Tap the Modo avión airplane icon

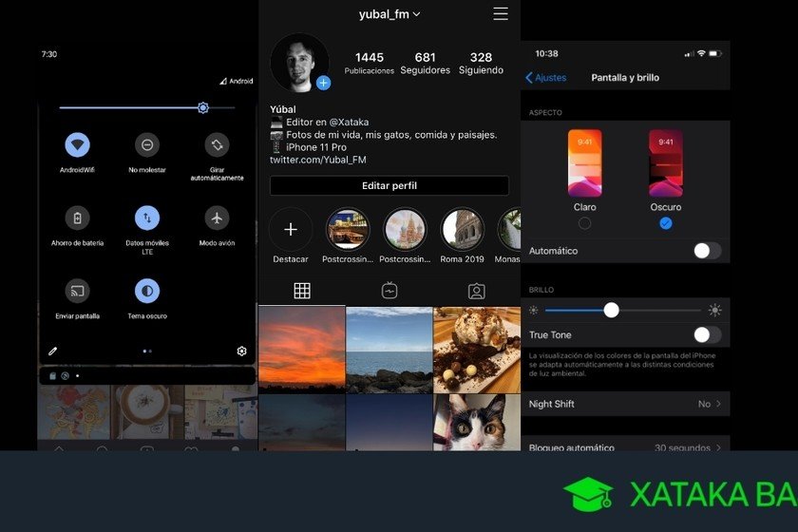pyautogui.click(x=217, y=218)
